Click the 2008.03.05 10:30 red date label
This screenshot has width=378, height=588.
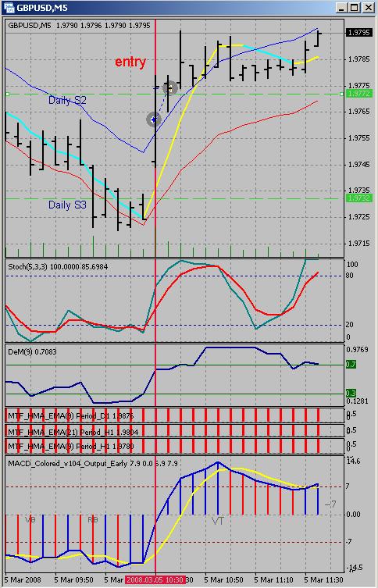coord(155,579)
